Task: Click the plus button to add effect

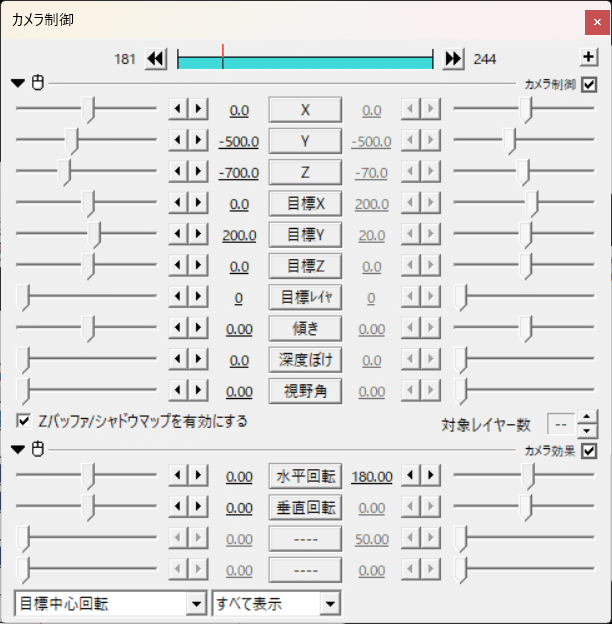Action: click(589, 57)
